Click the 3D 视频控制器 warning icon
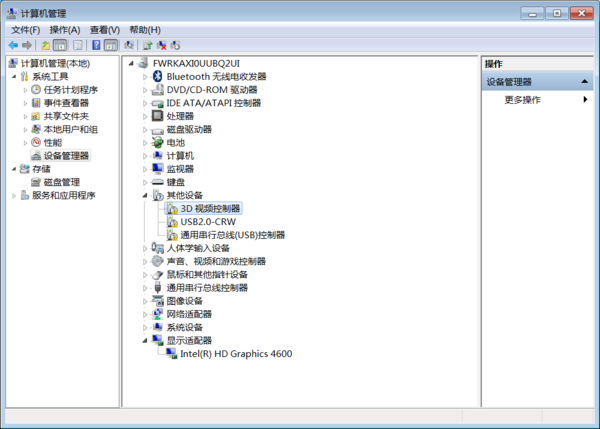This screenshot has width=600, height=429. pyautogui.click(x=172, y=209)
